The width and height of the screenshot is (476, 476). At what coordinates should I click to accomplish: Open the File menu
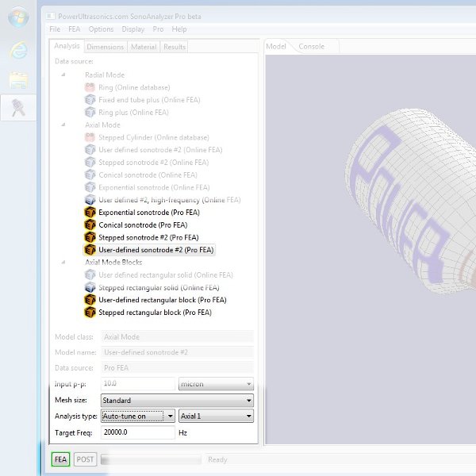pos(55,29)
